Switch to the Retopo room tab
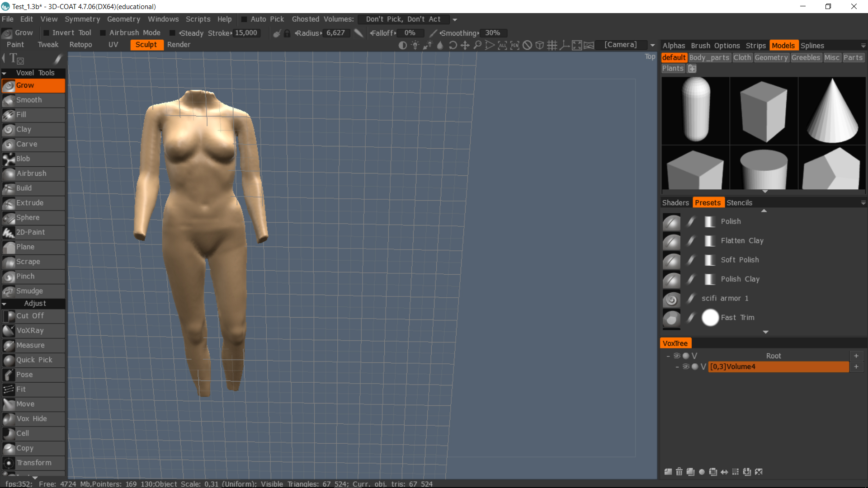Screen dimensions: 868x488 [80, 45]
